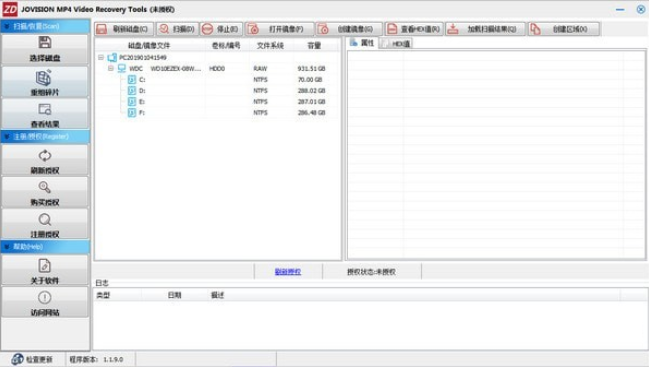
Task: Click the 刷新授权 sidebar button with circular arrows
Action: [x=45, y=161]
